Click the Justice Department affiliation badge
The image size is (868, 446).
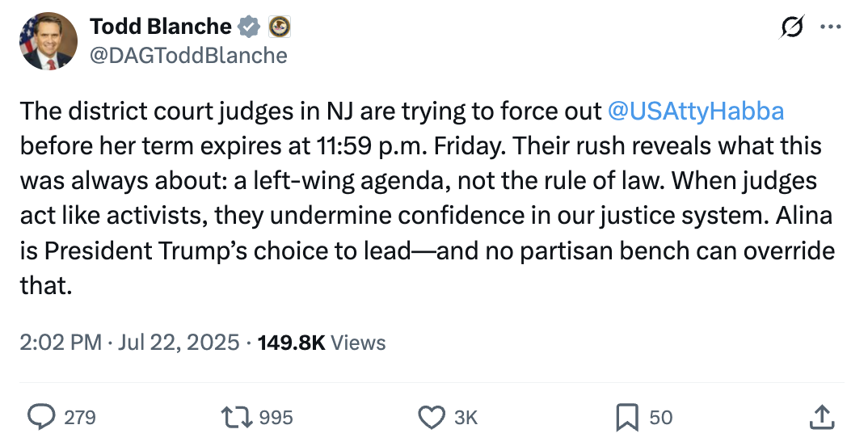[x=279, y=27]
